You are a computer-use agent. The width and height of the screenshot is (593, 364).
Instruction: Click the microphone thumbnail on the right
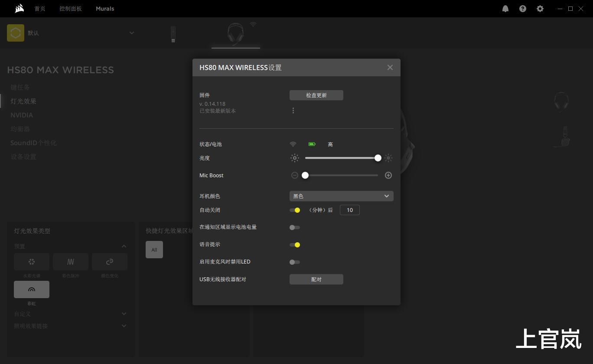click(562, 137)
